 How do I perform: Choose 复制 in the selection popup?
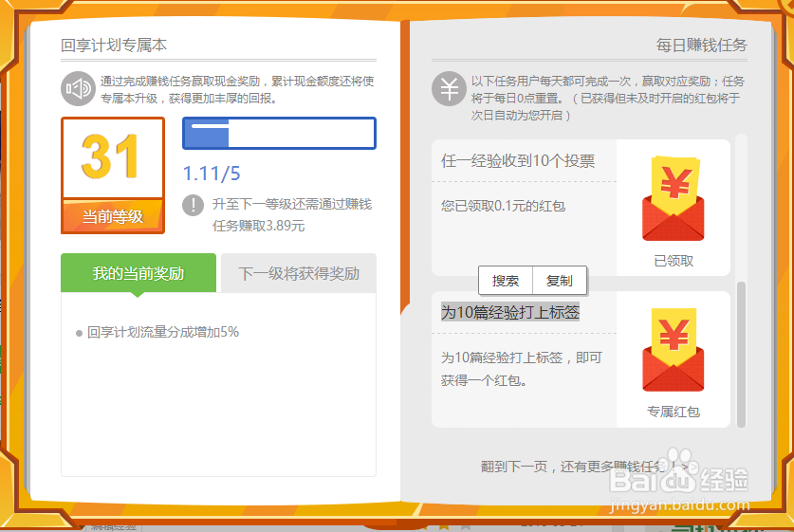tap(560, 281)
